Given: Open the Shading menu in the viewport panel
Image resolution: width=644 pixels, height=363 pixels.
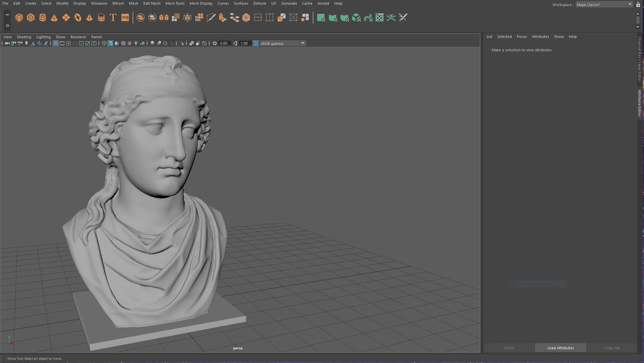Looking at the screenshot, I should tap(24, 36).
